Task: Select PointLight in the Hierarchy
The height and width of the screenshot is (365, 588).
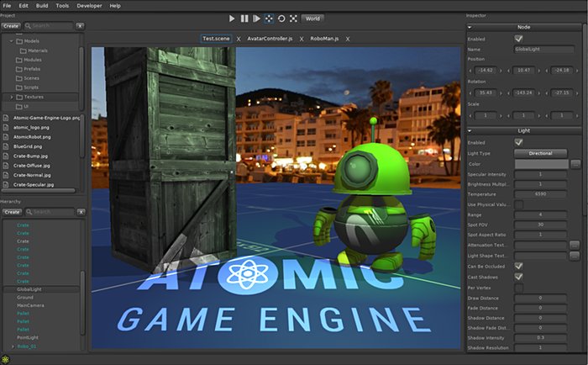Action: point(28,337)
